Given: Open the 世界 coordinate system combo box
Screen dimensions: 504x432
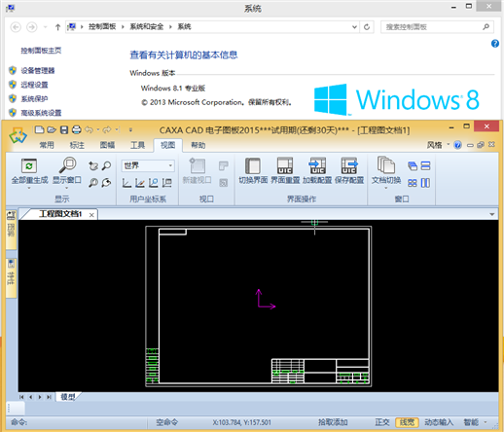Looking at the screenshot, I should click(148, 165).
